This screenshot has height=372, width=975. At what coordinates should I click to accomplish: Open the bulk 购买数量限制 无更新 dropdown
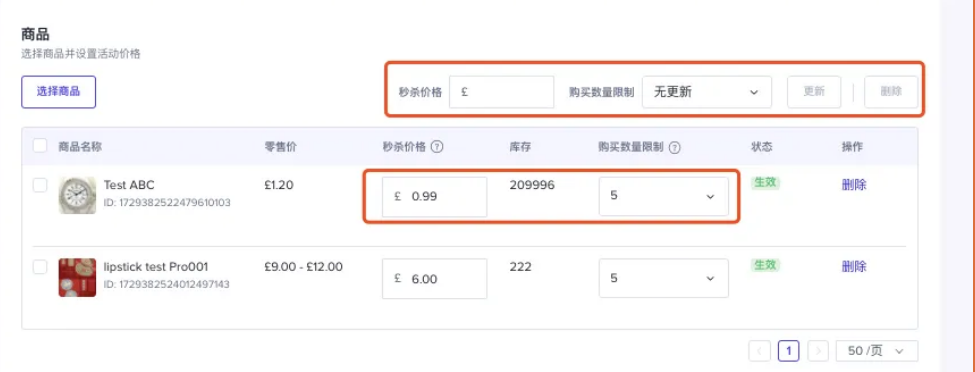pos(706,92)
